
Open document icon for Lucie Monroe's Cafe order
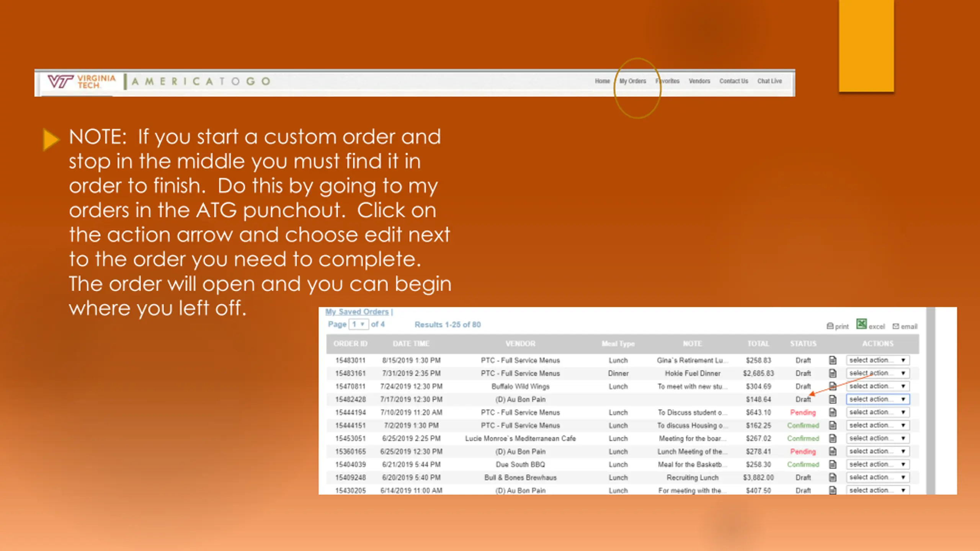(833, 438)
